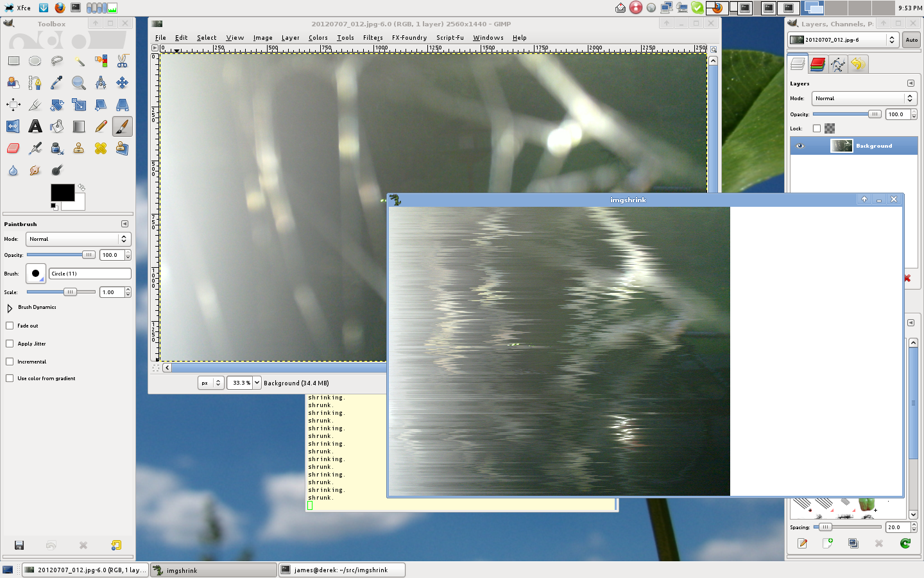The width and height of the screenshot is (924, 578).
Task: Select the Bucket Fill tool
Action: coord(57,127)
